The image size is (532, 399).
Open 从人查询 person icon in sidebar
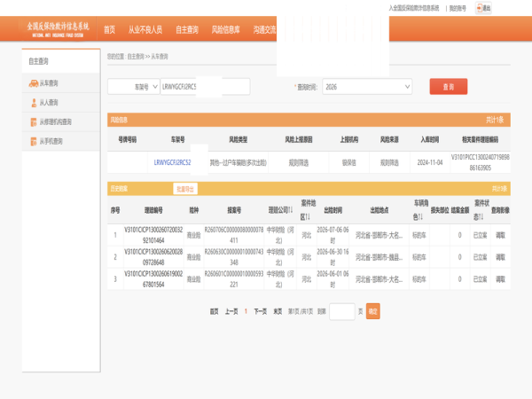click(34, 103)
